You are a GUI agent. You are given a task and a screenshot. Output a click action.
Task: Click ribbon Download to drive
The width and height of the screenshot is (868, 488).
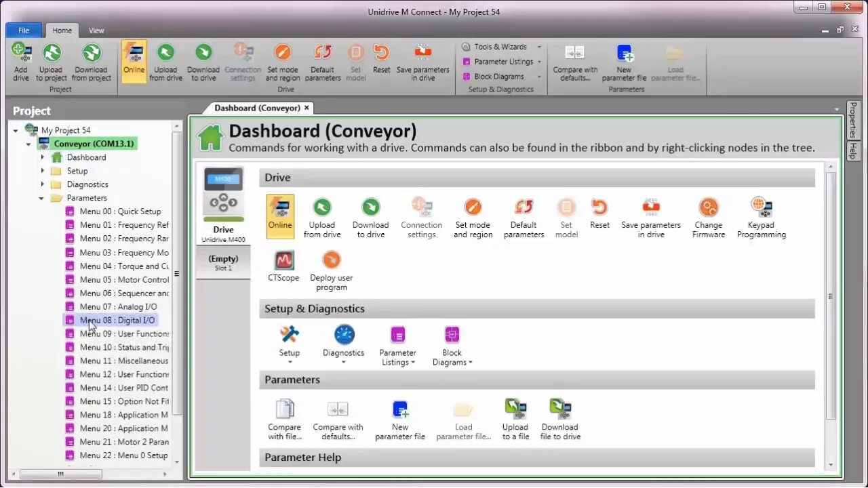[x=203, y=62]
